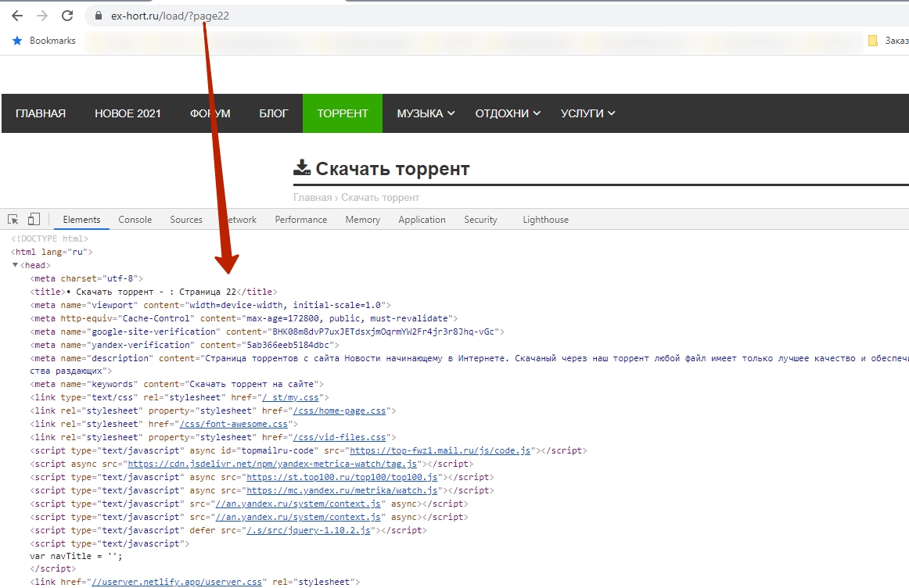Screen dimensions: 909x588
Task: Select the meta description node
Action: pyautogui.click(x=469, y=364)
